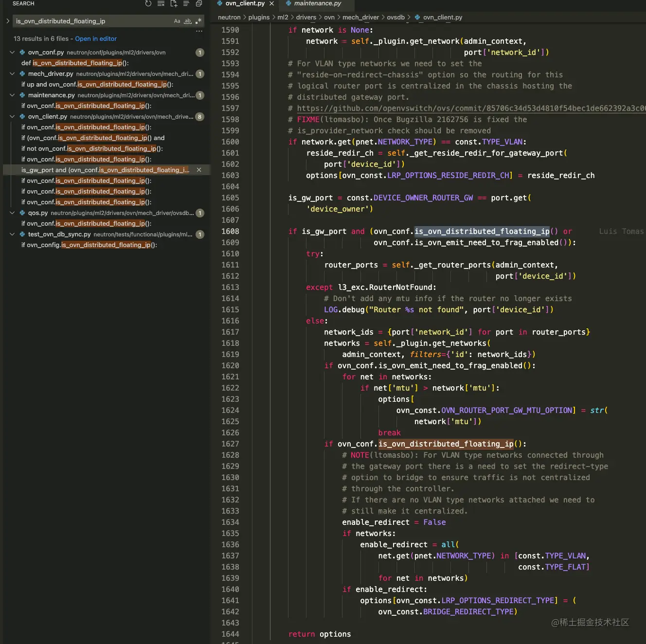646x644 pixels.
Task: Dismiss the highlighted is_gw_port search match
Action: (x=199, y=170)
